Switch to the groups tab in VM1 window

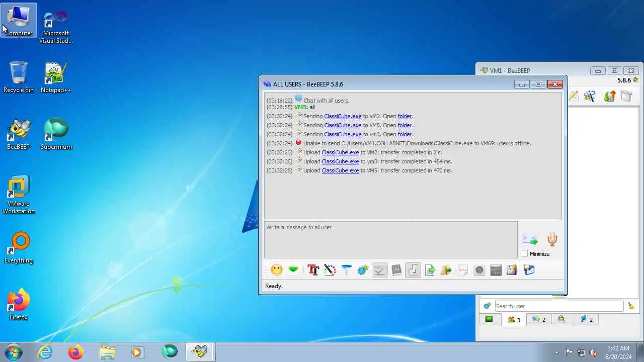pyautogui.click(x=561, y=319)
